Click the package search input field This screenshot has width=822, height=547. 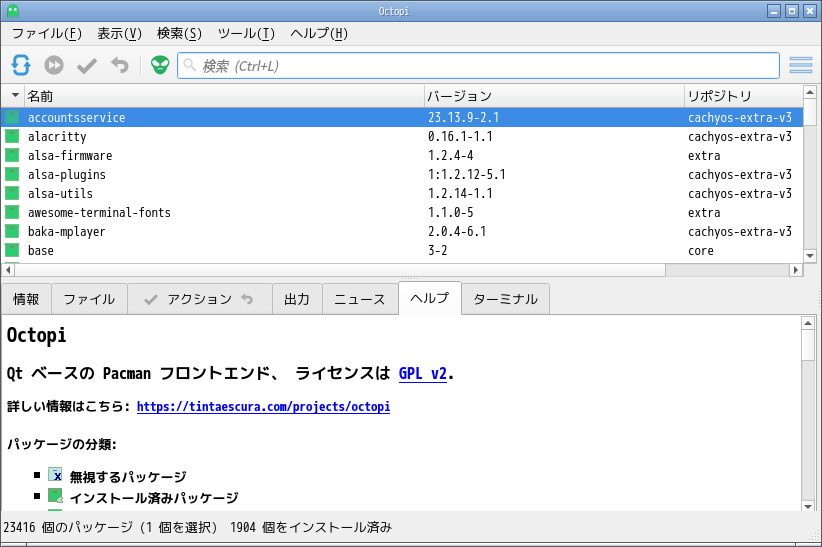point(478,66)
